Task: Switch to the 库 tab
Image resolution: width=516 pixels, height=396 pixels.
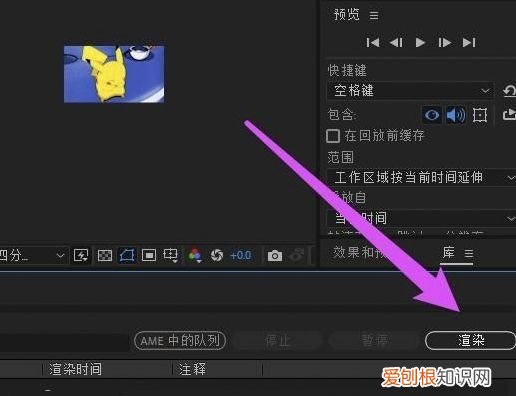Action: tap(449, 253)
